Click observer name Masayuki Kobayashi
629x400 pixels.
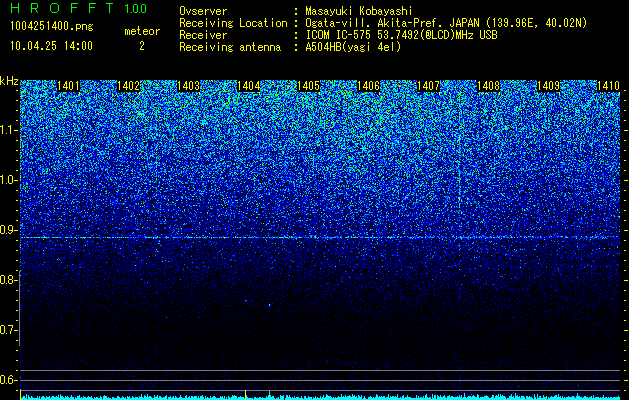[359, 11]
